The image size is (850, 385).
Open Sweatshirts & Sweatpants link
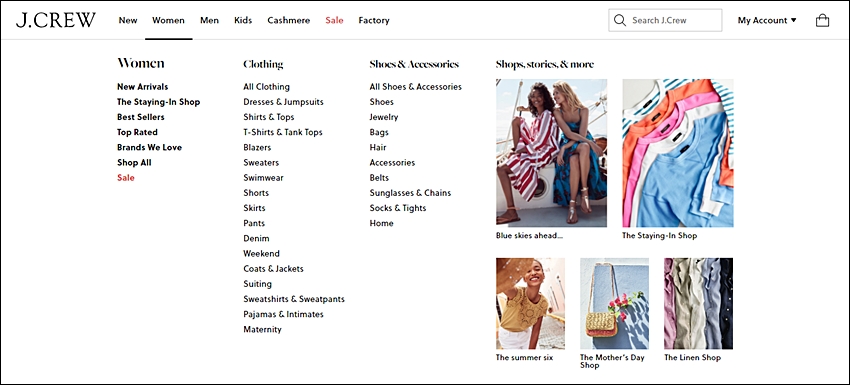[x=294, y=299]
